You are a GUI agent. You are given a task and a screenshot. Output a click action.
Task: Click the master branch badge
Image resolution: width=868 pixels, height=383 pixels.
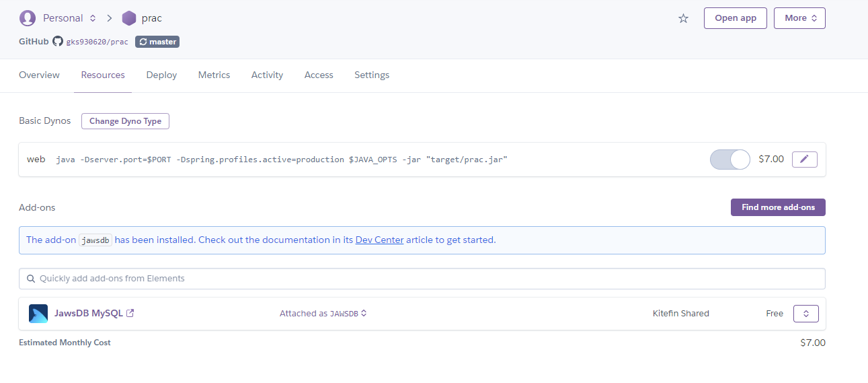pyautogui.click(x=157, y=42)
